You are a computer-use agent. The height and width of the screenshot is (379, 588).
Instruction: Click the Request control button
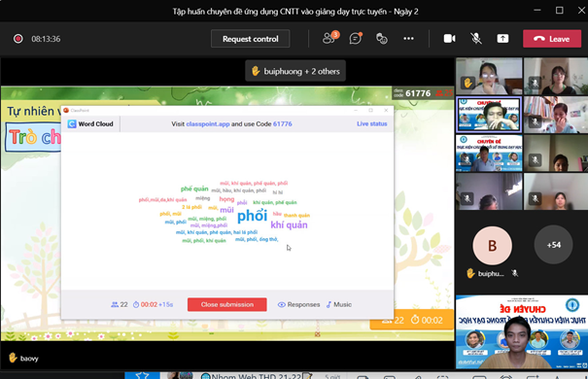coord(250,39)
